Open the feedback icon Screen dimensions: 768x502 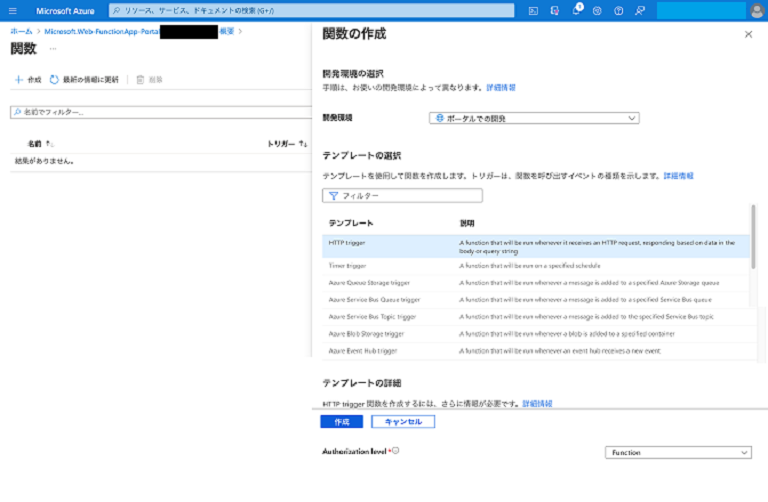pos(641,11)
